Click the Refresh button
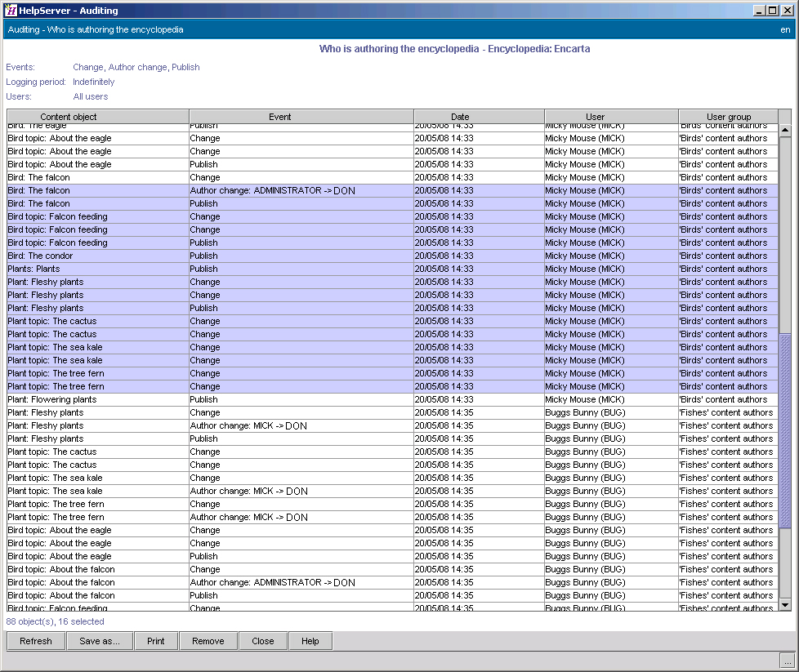 click(x=36, y=641)
